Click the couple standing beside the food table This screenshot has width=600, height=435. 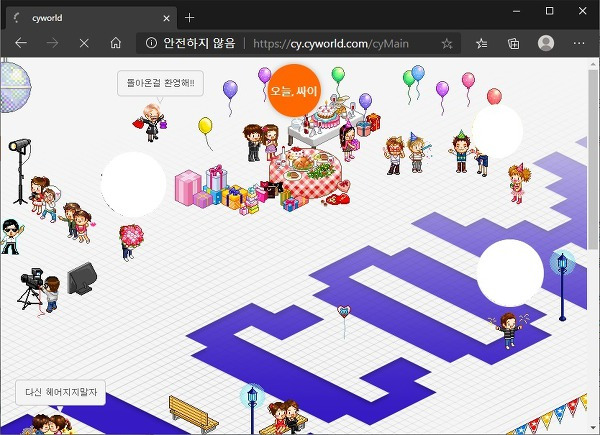tap(261, 142)
